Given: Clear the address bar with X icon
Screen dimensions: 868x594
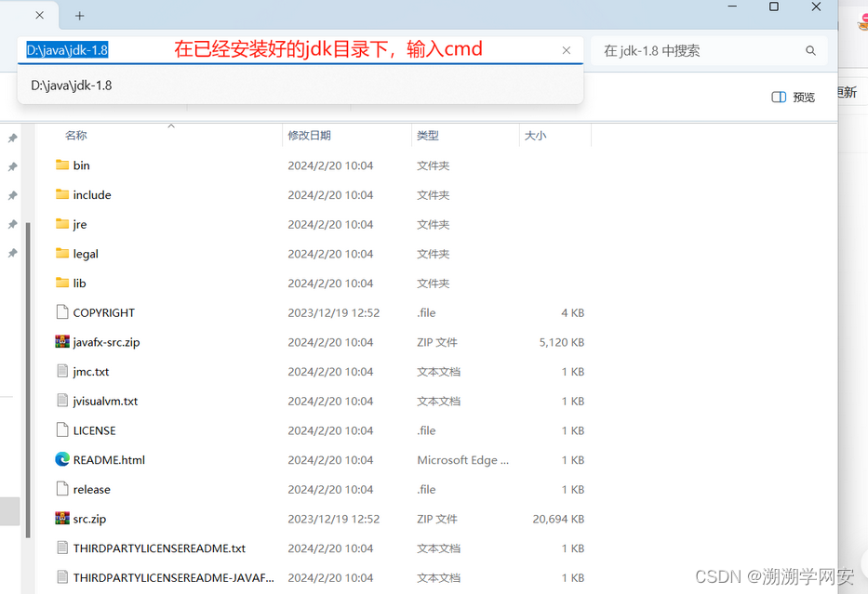Looking at the screenshot, I should [x=567, y=51].
